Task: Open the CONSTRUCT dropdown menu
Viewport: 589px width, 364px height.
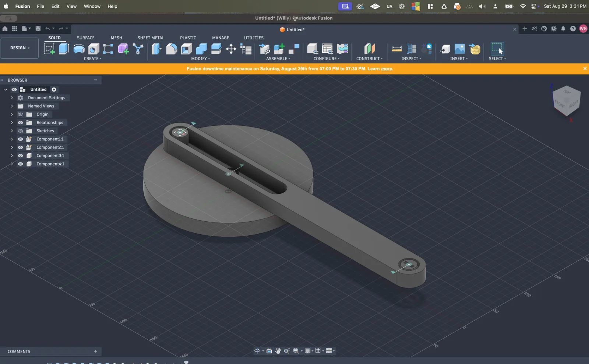Action: coord(369,59)
